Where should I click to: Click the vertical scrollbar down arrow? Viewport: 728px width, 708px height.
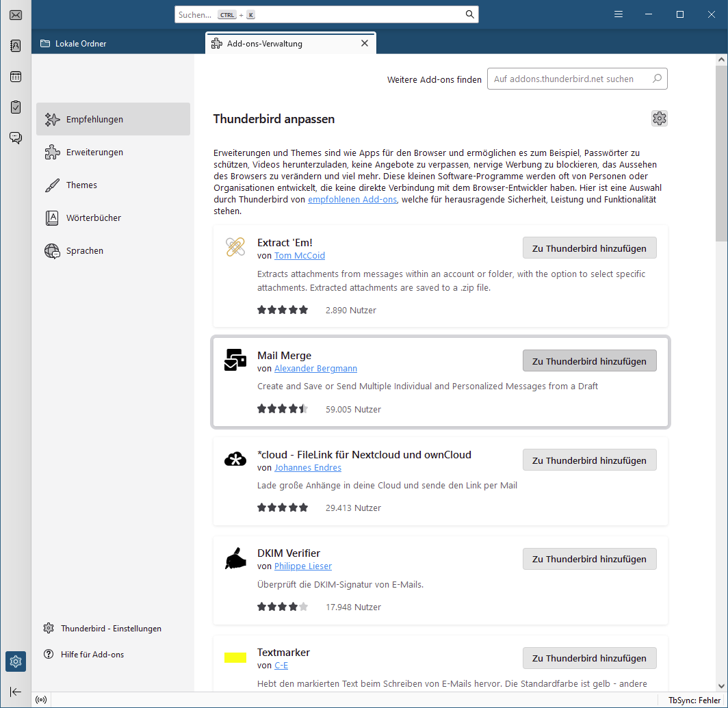tap(721, 685)
